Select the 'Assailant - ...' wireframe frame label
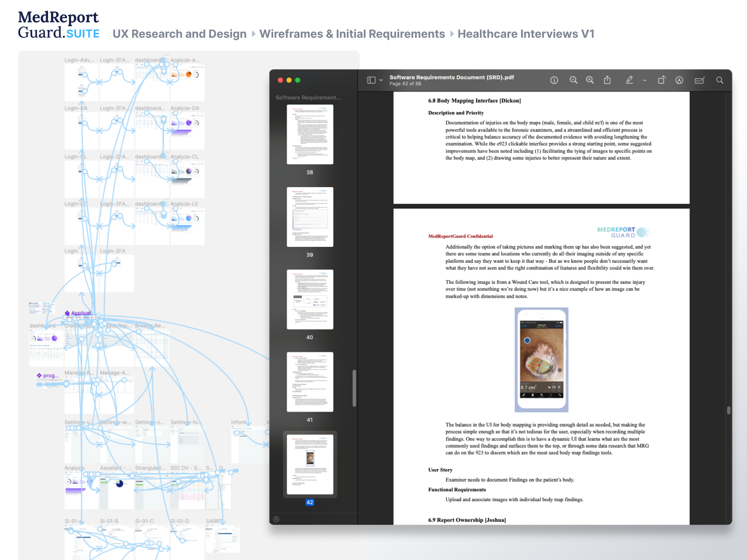Screen dimensions: 747x560 [116, 468]
